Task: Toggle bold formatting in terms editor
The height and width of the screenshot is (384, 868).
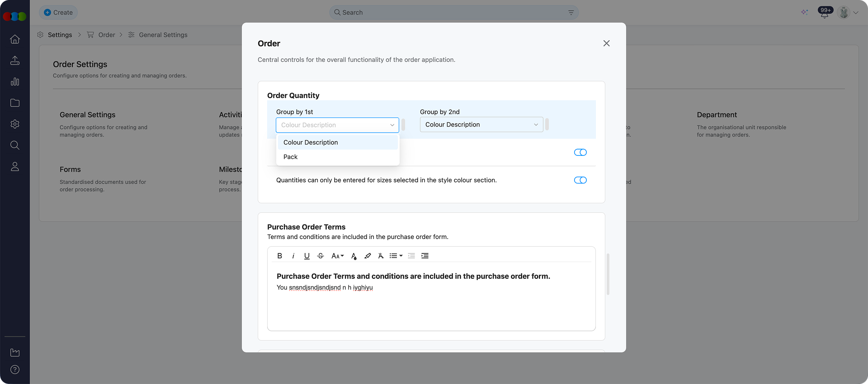Action: pos(279,256)
